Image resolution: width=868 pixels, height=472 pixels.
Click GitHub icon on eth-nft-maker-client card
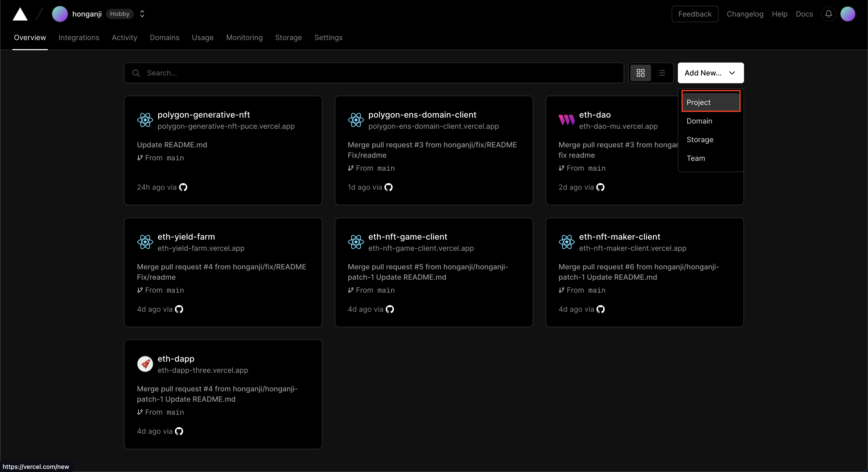pos(600,309)
